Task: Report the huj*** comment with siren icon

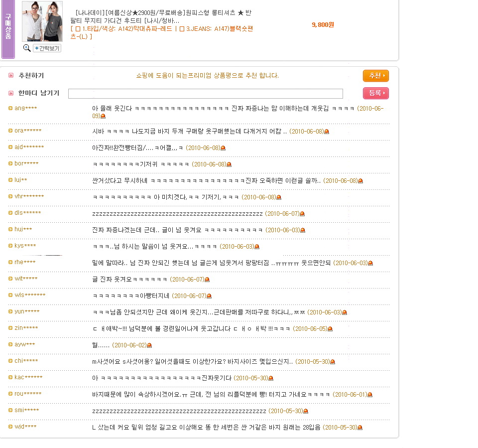Action: click(303, 230)
